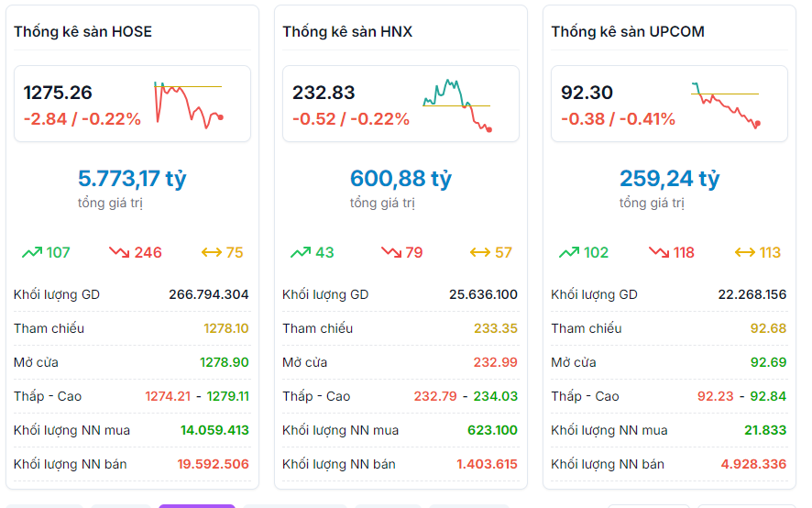This screenshot has width=812, height=508.
Task: Open the HNX index mini chart
Action: [457, 104]
